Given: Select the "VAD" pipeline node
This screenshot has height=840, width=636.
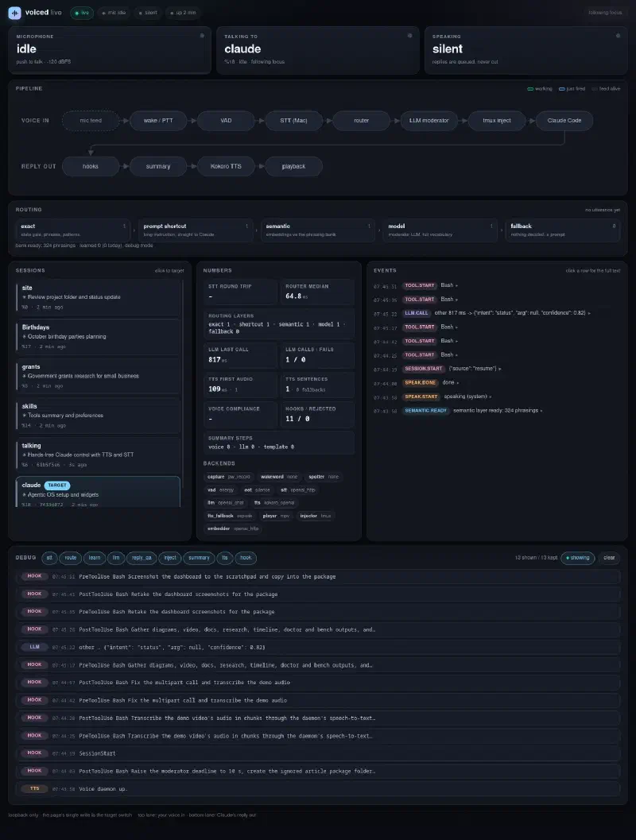Looking at the screenshot, I should [226, 121].
